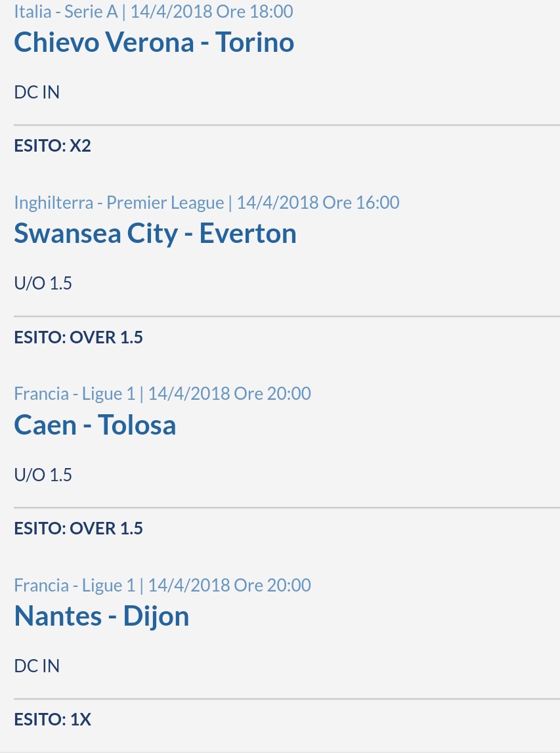Viewport: 560px width, 753px height.
Task: Click ESITO: OVER 1.5 for Swansea match
Action: (x=78, y=337)
